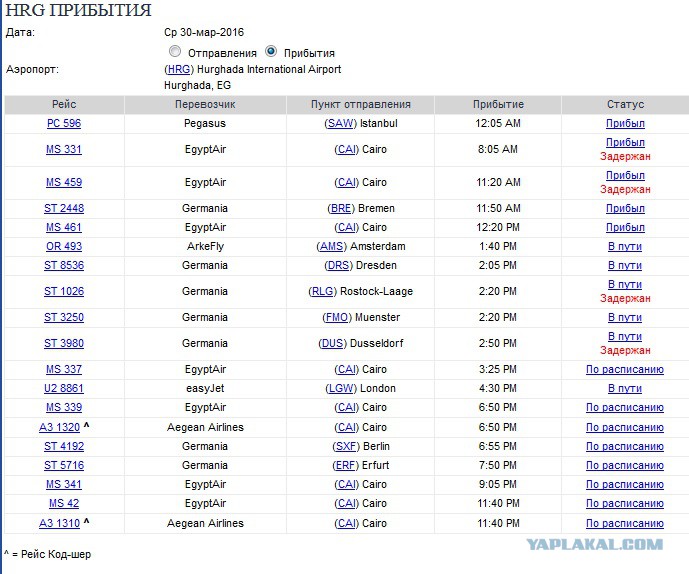The width and height of the screenshot is (689, 574).
Task: Click the RLG Rostock-Laage airport code
Action: (x=323, y=291)
